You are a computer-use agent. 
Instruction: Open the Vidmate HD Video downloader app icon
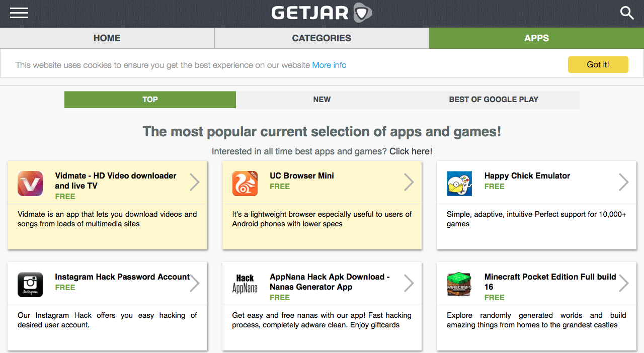(30, 183)
